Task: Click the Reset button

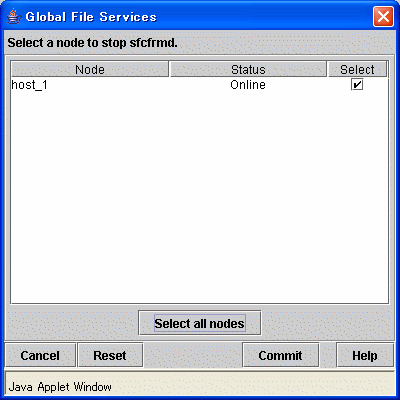Action: point(110,355)
